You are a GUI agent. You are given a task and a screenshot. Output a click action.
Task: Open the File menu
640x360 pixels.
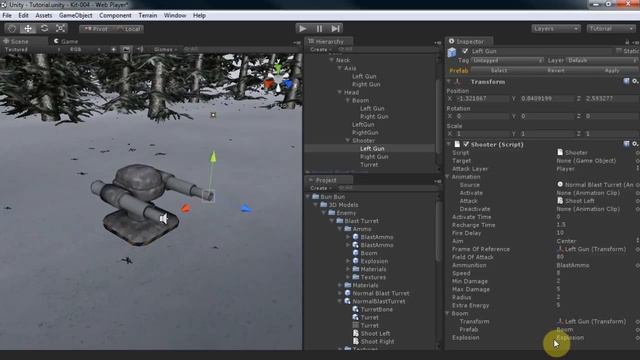pos(7,16)
